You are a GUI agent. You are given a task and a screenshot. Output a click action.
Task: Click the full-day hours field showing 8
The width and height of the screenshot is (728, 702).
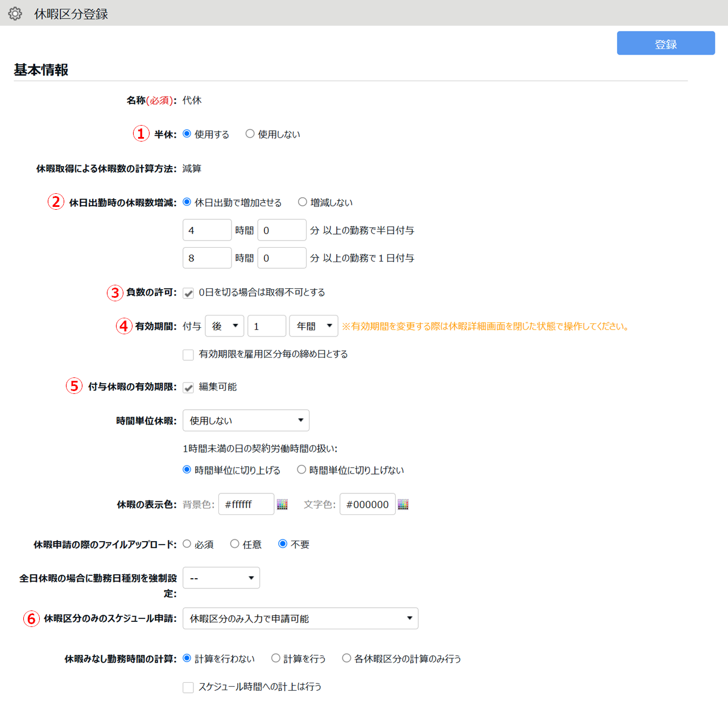pyautogui.click(x=207, y=258)
